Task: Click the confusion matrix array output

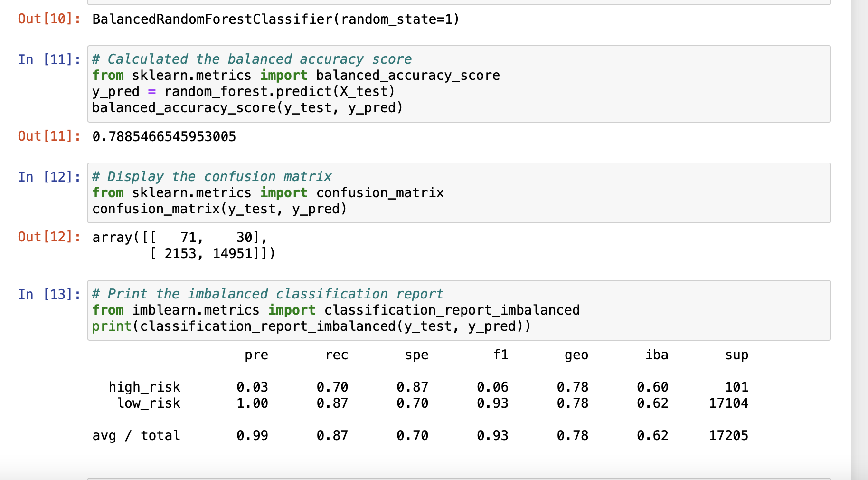Action: click(x=180, y=245)
